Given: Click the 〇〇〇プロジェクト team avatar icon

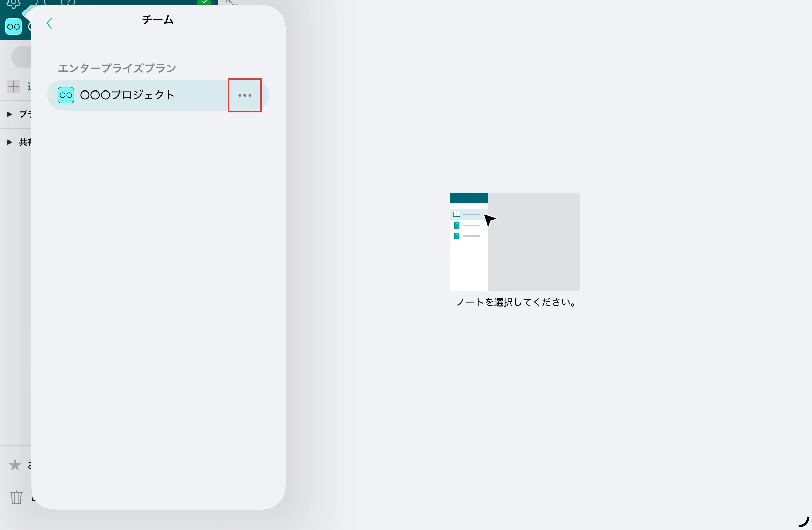Looking at the screenshot, I should tap(66, 95).
